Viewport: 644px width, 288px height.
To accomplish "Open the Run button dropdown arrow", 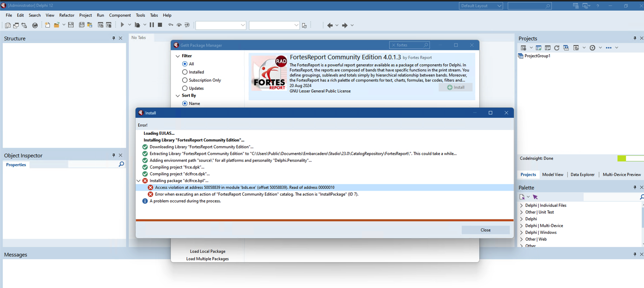I will pyautogui.click(x=129, y=25).
